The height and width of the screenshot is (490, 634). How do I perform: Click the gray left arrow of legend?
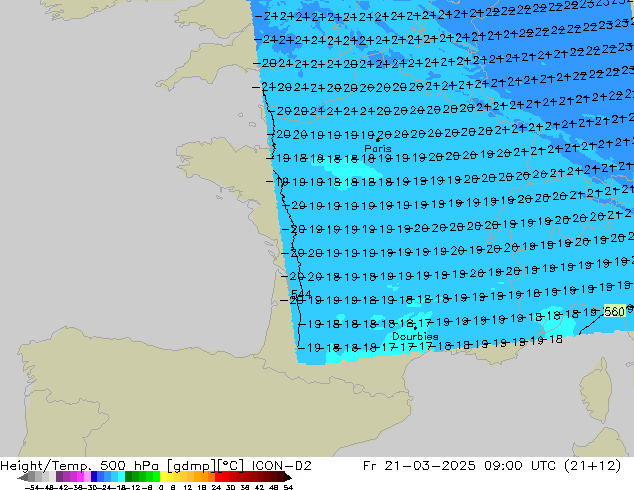coord(23,477)
